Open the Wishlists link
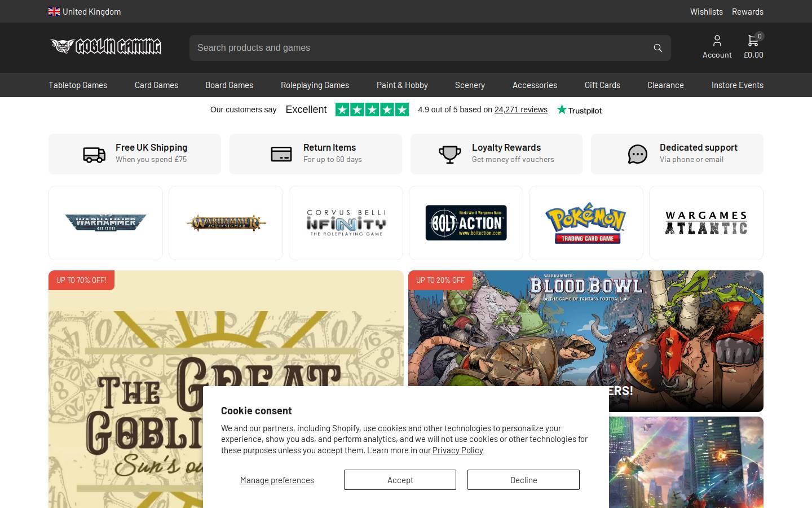This screenshot has height=508, width=812. (707, 11)
